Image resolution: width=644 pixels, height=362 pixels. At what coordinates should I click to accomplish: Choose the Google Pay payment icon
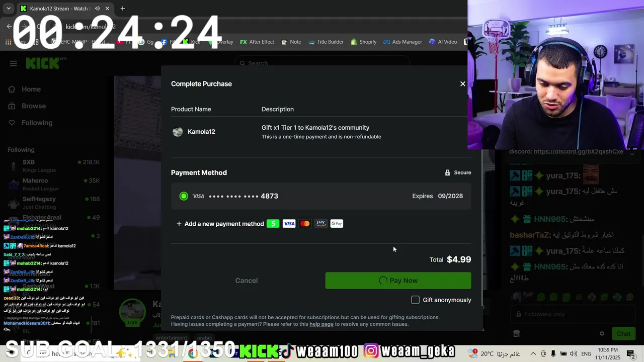click(x=337, y=224)
